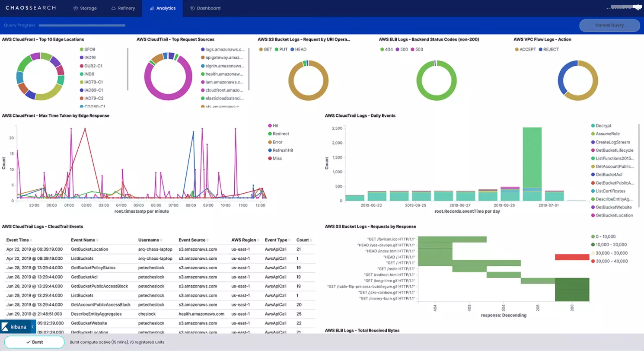This screenshot has height=351, width=644.
Task: Toggle the Miss series legend
Action: pos(274,158)
